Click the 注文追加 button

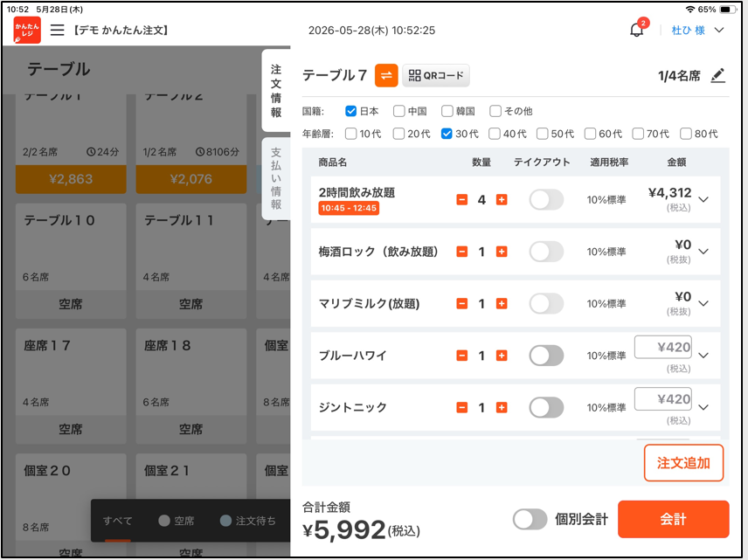(x=683, y=463)
